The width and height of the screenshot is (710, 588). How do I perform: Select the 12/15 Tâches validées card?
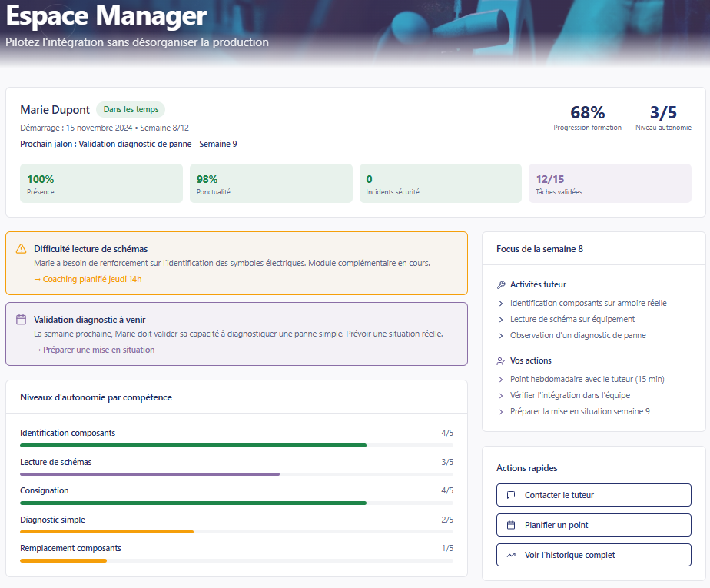click(x=609, y=183)
